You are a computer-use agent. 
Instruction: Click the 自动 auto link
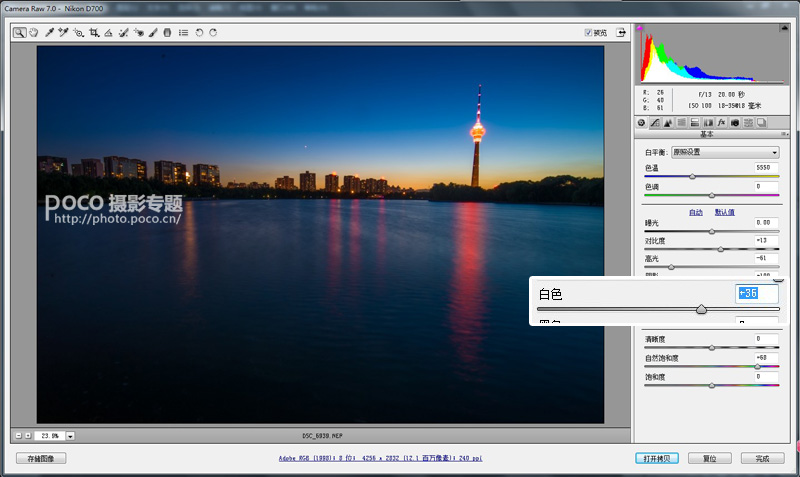tap(696, 212)
